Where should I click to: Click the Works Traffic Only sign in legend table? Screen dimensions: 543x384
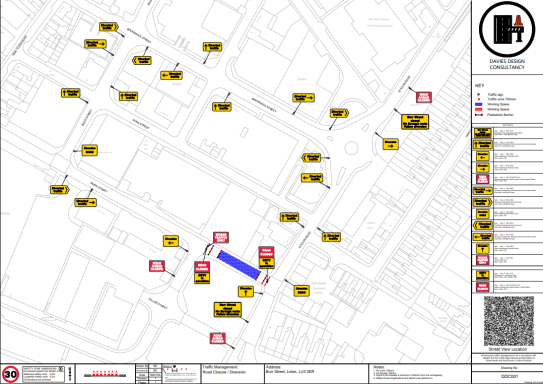coord(482,260)
